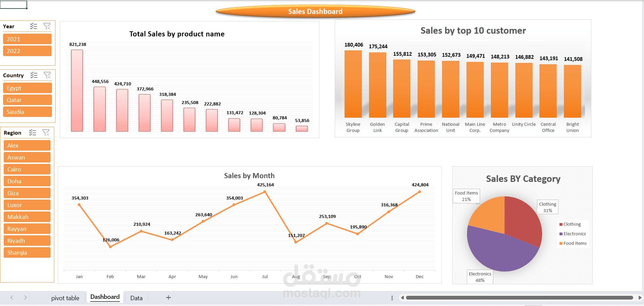Click the clear filter icon on the Country slicer
The width and height of the screenshot is (644, 306).
pyautogui.click(x=47, y=75)
